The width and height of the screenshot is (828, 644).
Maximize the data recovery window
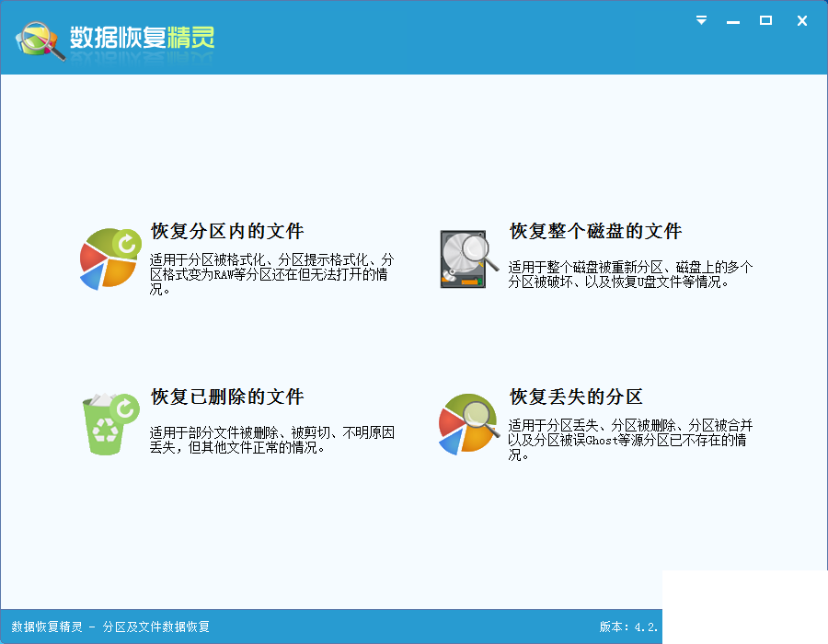(765, 20)
